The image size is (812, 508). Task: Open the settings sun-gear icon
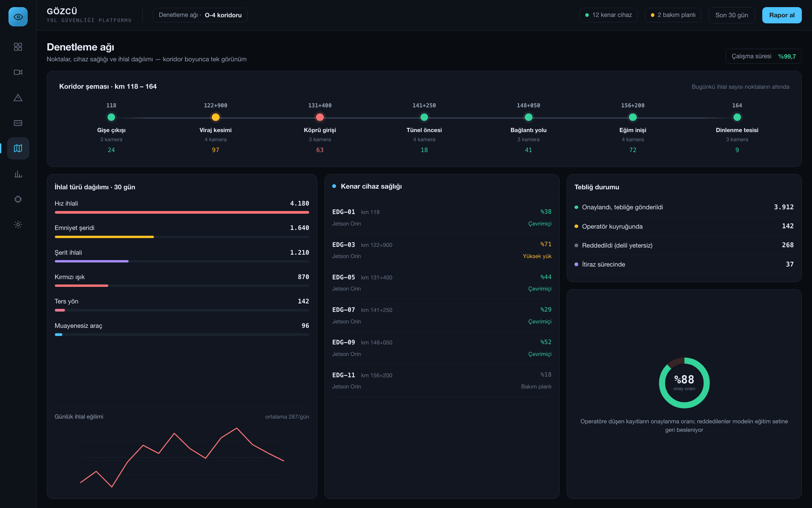point(18,225)
